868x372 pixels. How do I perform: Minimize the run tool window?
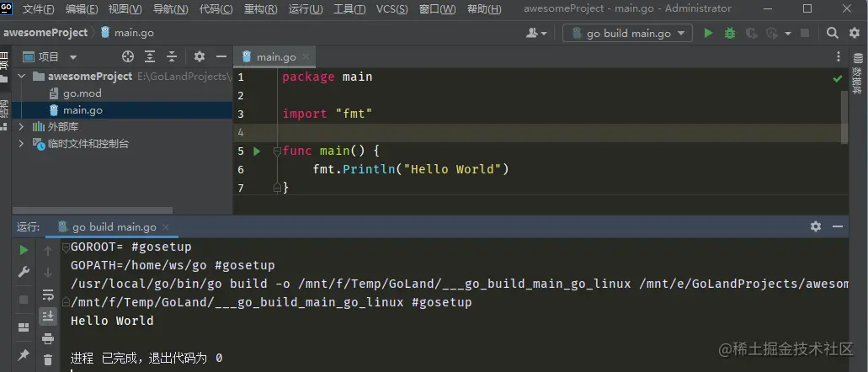[838, 226]
